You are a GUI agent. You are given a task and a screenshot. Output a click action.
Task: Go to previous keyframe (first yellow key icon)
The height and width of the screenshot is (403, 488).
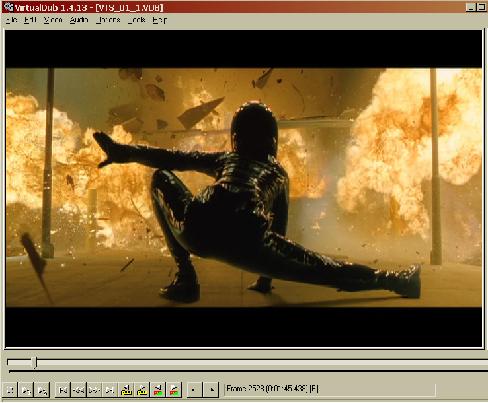(x=126, y=389)
